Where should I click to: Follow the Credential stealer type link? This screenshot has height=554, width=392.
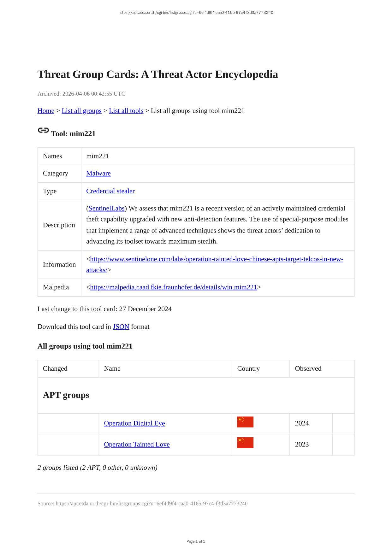(110, 191)
